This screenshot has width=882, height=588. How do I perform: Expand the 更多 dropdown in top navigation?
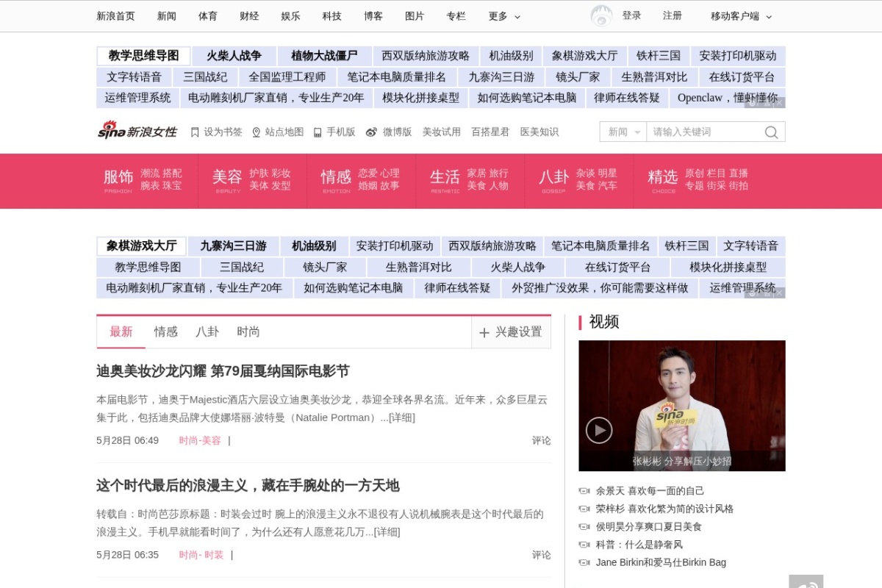(504, 16)
